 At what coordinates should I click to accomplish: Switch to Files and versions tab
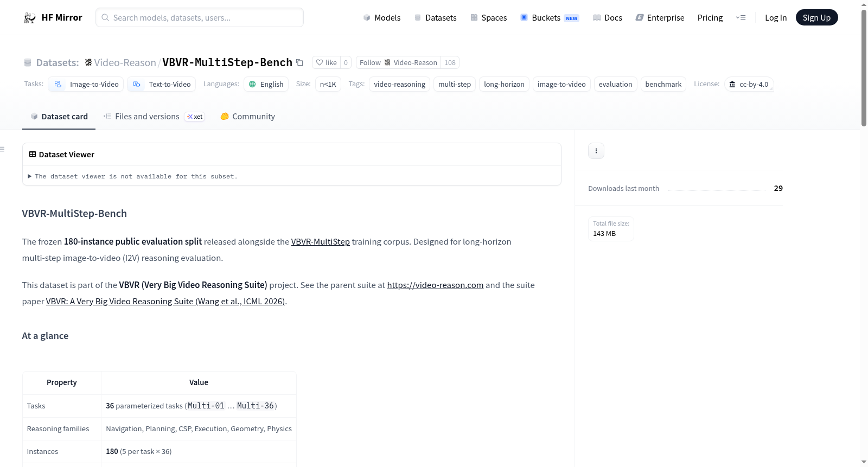[x=154, y=117]
